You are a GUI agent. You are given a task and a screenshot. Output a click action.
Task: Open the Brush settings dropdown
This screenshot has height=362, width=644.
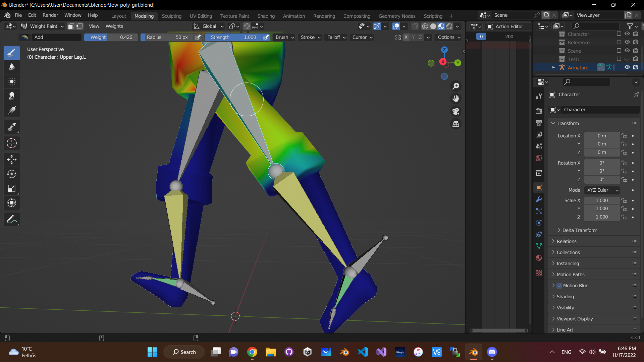click(285, 37)
